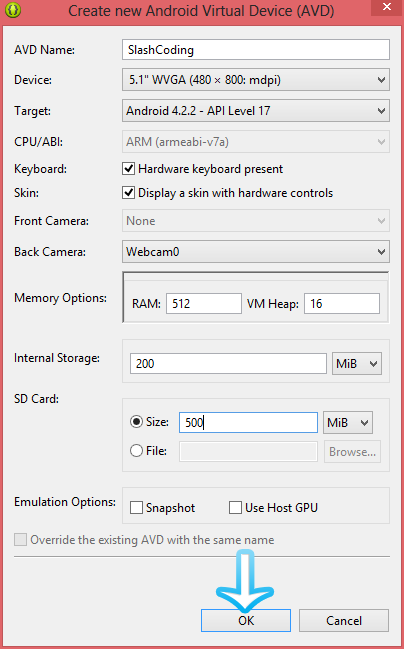Click the VM Heap value field
Viewport: 404px width, 649px height.
click(342, 304)
